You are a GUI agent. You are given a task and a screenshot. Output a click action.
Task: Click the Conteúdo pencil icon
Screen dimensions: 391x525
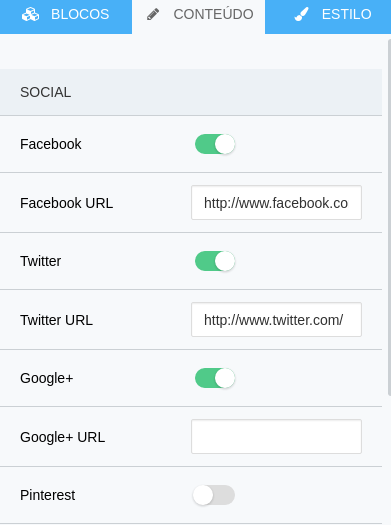coord(153,14)
